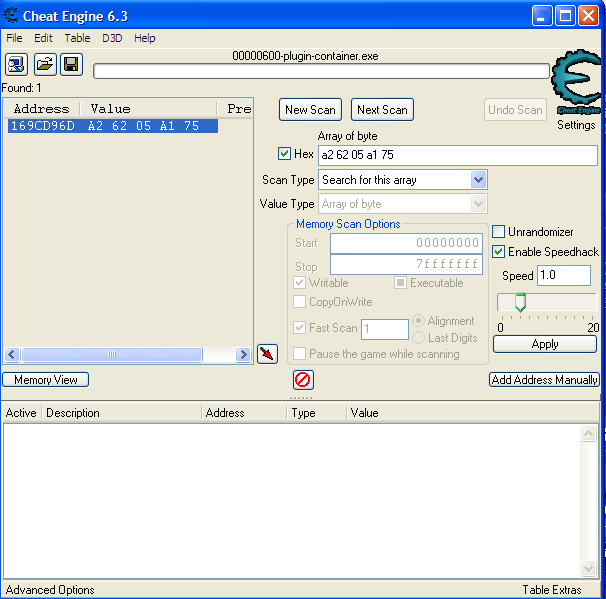Click the Fast Scan alignment value field
This screenshot has width=606, height=599.
[385, 329]
